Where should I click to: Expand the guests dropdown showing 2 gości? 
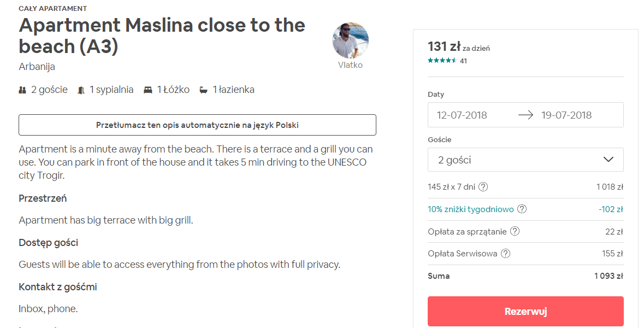pos(525,160)
